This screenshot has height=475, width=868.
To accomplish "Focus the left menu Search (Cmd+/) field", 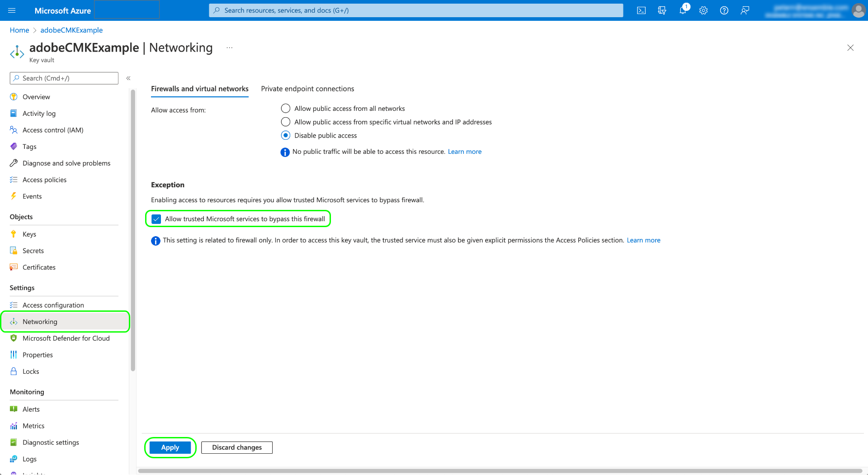I will coord(64,78).
